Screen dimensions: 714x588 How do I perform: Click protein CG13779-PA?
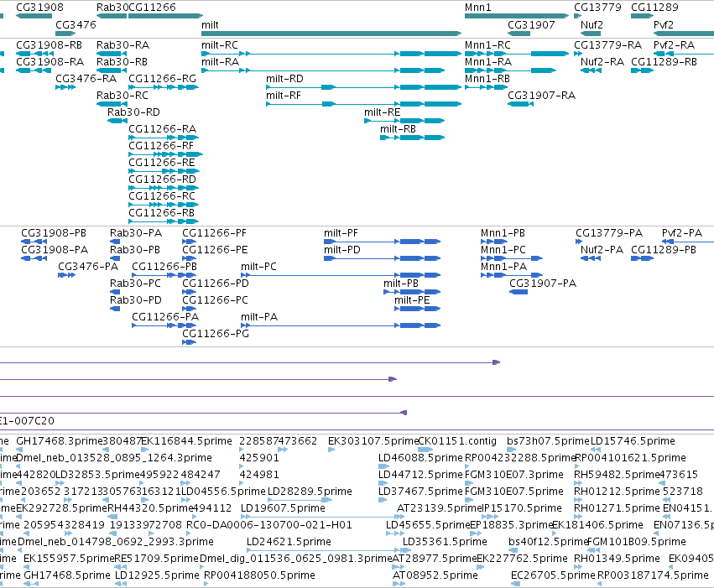(x=579, y=242)
